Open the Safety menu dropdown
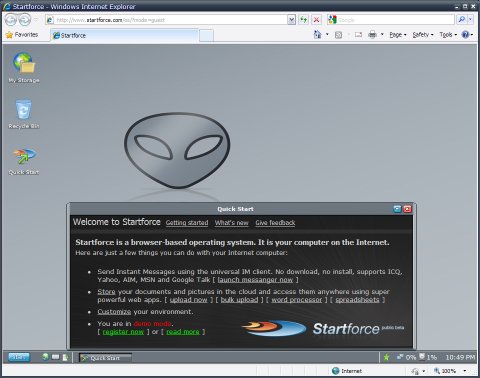Viewport: 480px width, 378px height. [423, 35]
